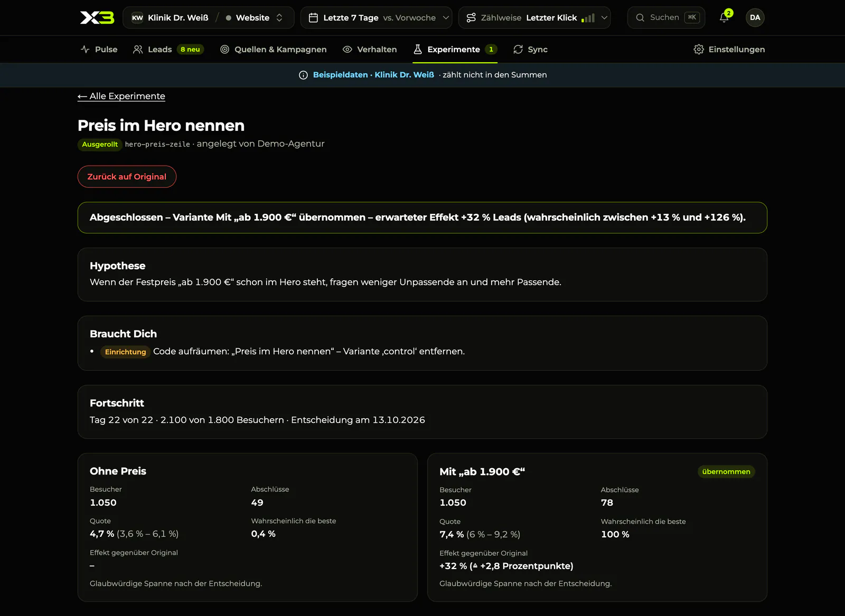Click the Quellen & Kampagnen target icon
The image size is (845, 616).
[x=224, y=49]
